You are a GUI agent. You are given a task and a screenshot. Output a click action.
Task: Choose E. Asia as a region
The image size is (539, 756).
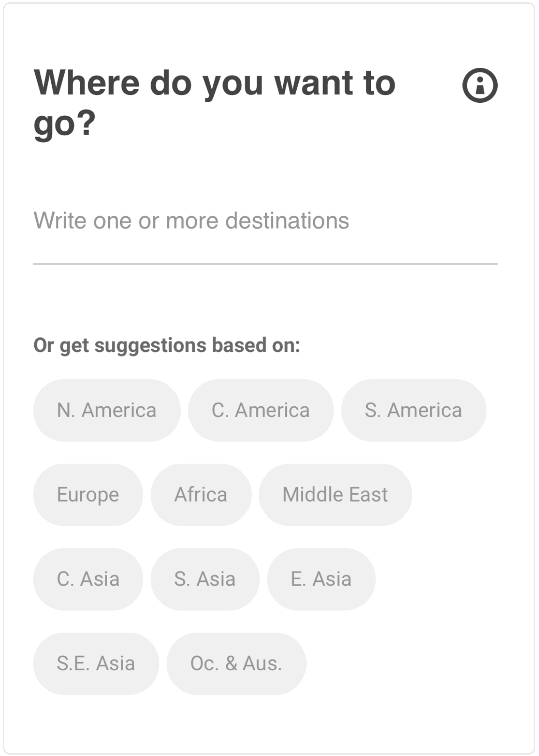point(321,579)
